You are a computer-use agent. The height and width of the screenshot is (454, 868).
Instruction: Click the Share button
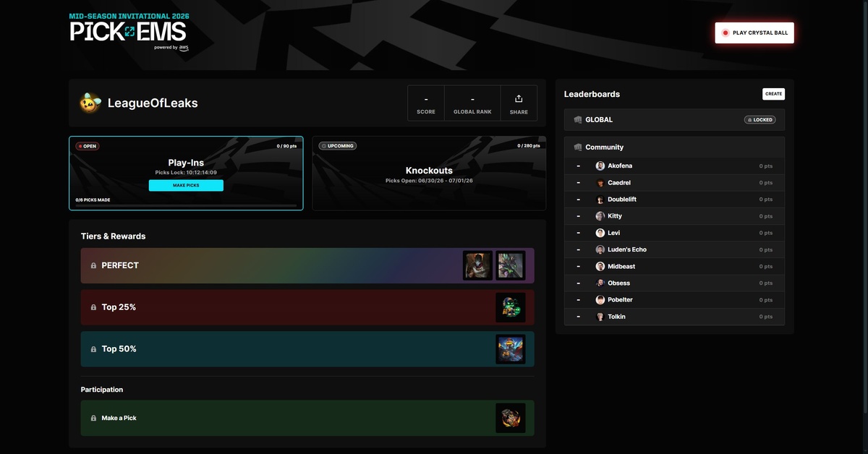[x=519, y=103]
